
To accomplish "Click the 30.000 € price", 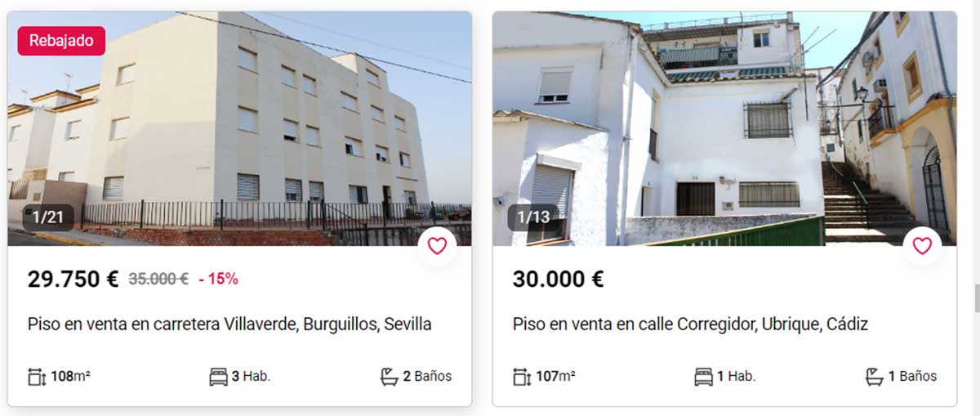I will (x=559, y=279).
